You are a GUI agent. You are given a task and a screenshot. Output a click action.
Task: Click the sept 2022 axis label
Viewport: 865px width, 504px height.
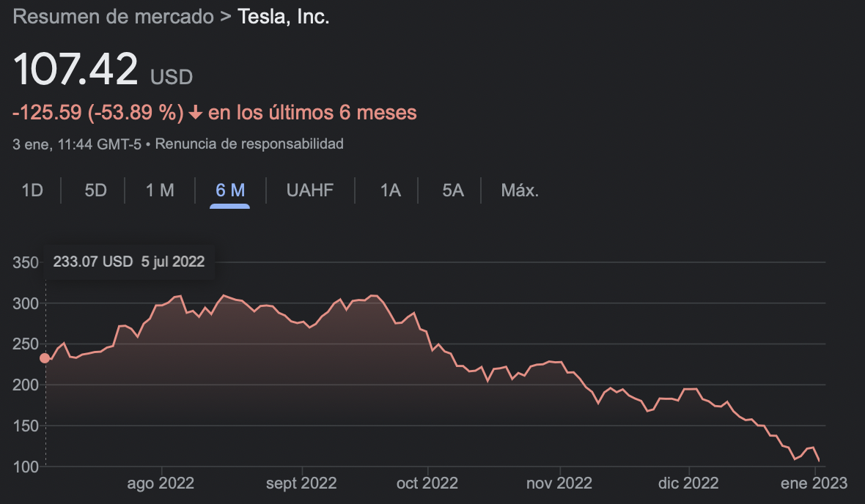[301, 483]
